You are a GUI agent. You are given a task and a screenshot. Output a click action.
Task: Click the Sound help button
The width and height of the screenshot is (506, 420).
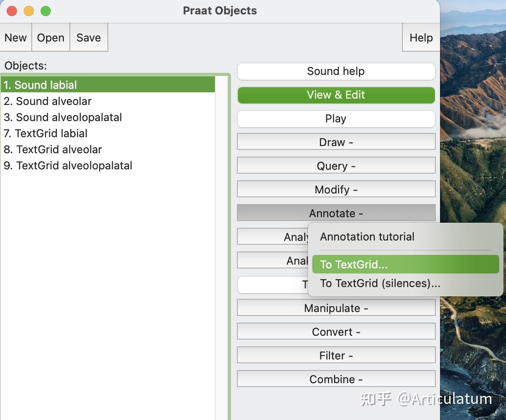336,72
